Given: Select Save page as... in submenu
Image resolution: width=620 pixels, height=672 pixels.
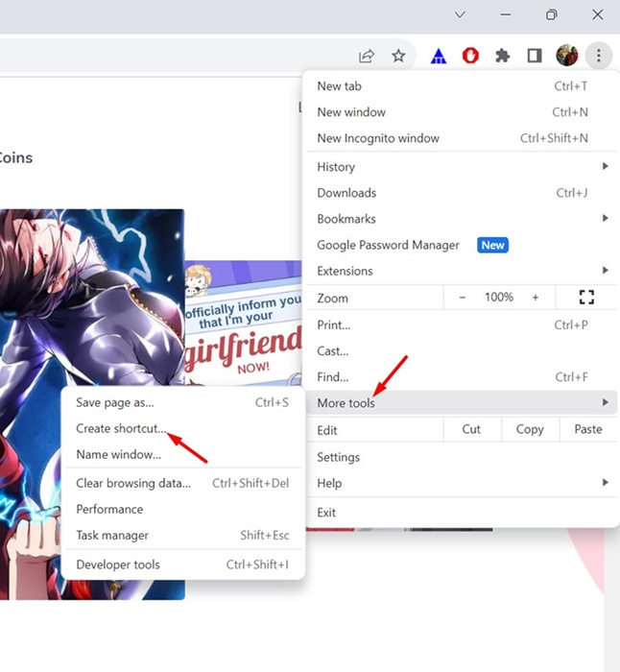Looking at the screenshot, I should (x=183, y=402).
